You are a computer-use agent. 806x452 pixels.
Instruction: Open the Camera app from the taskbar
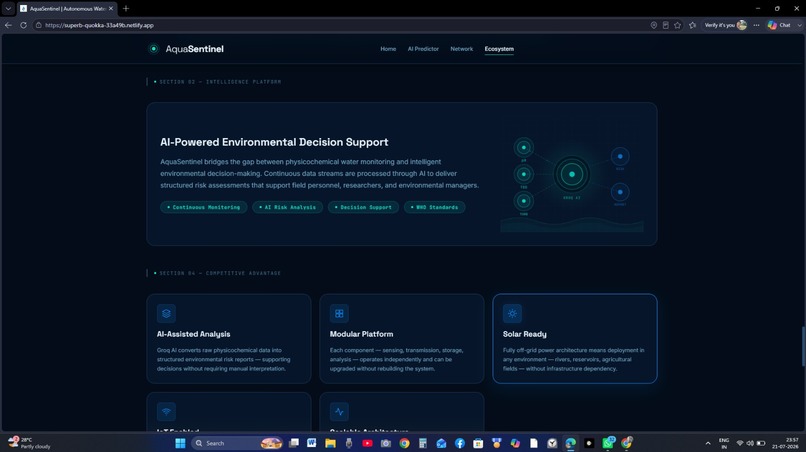[x=386, y=443]
